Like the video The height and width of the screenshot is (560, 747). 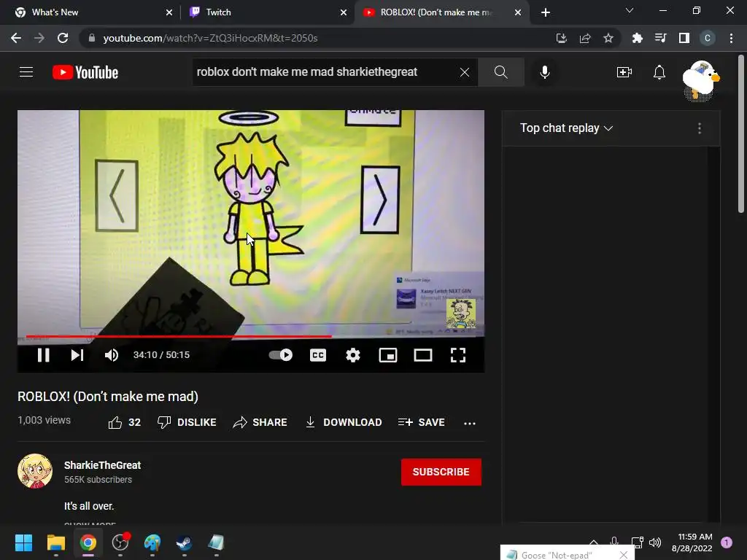coord(124,422)
